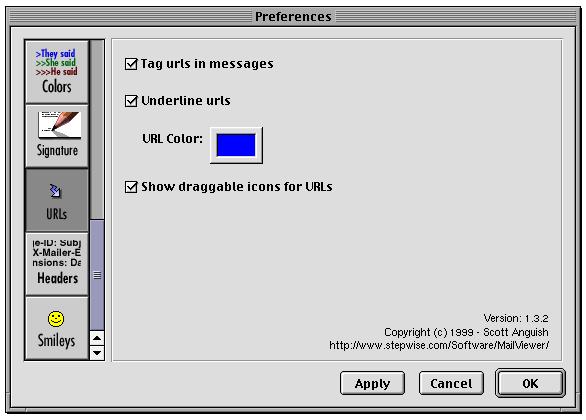
Task: Click the sidebar scrollbar thumb
Action: tap(97, 275)
